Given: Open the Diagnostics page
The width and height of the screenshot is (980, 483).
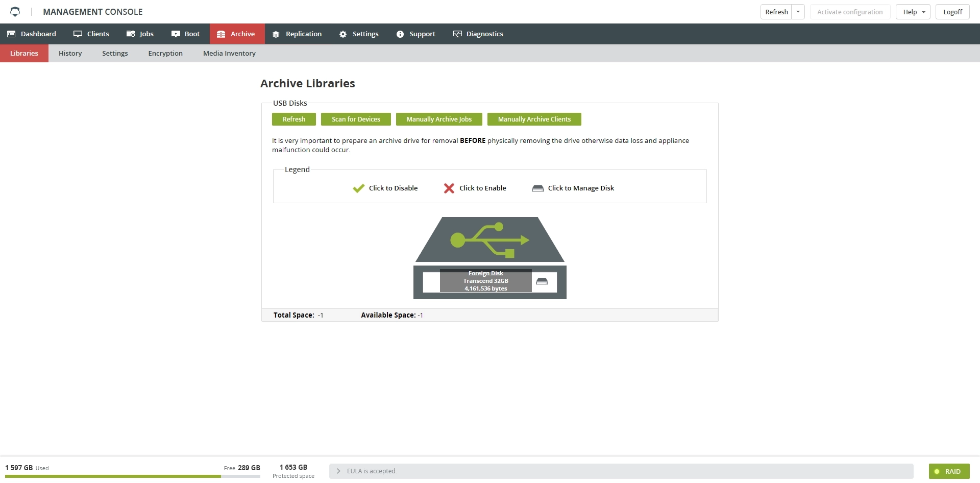Looking at the screenshot, I should (478, 34).
